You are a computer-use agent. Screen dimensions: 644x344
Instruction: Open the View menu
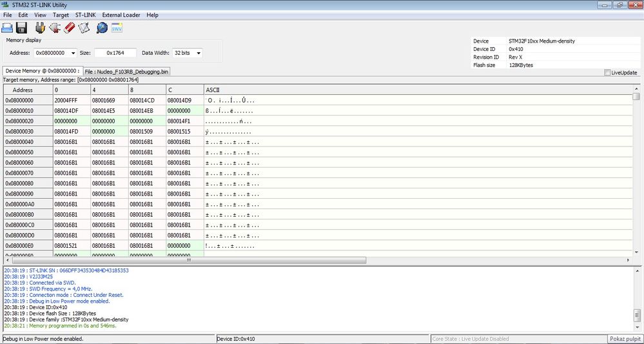pos(40,15)
